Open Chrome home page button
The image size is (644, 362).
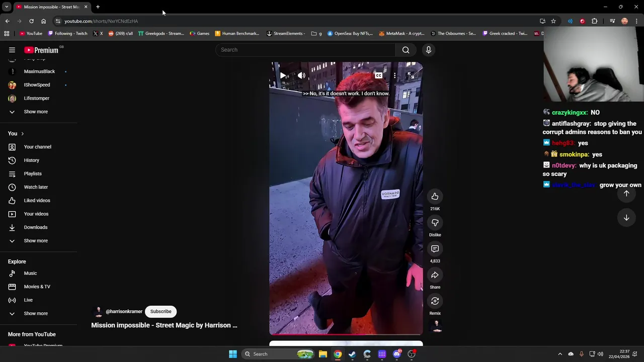[x=43, y=21]
